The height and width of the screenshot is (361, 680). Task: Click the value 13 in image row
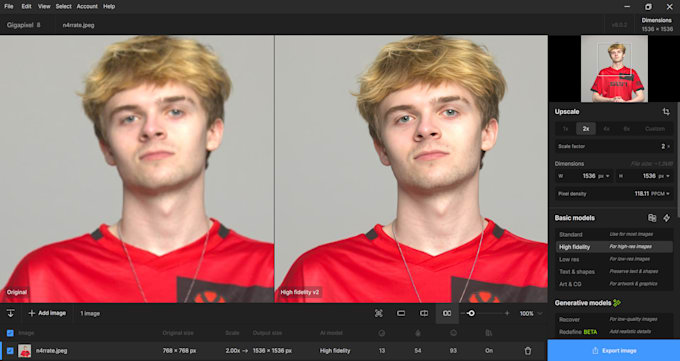click(382, 351)
